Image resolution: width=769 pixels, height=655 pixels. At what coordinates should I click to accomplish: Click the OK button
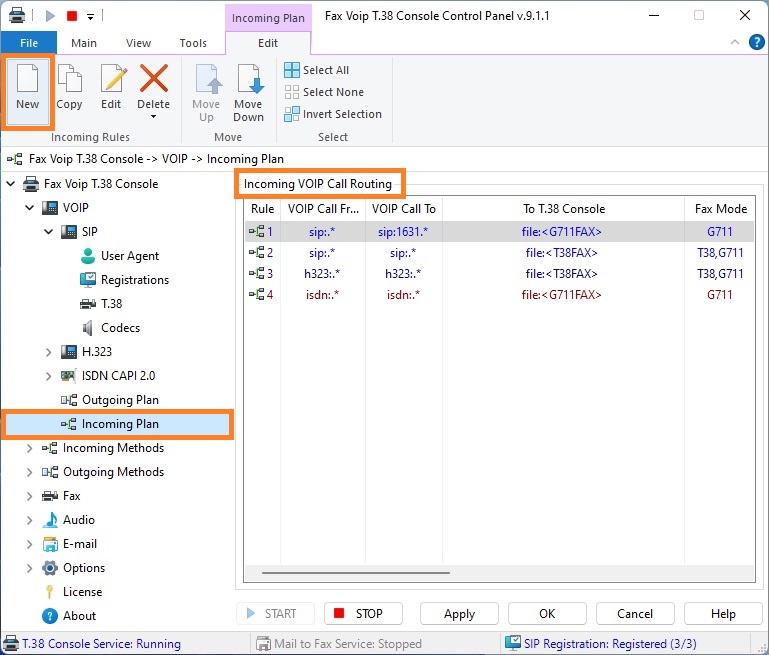point(547,614)
